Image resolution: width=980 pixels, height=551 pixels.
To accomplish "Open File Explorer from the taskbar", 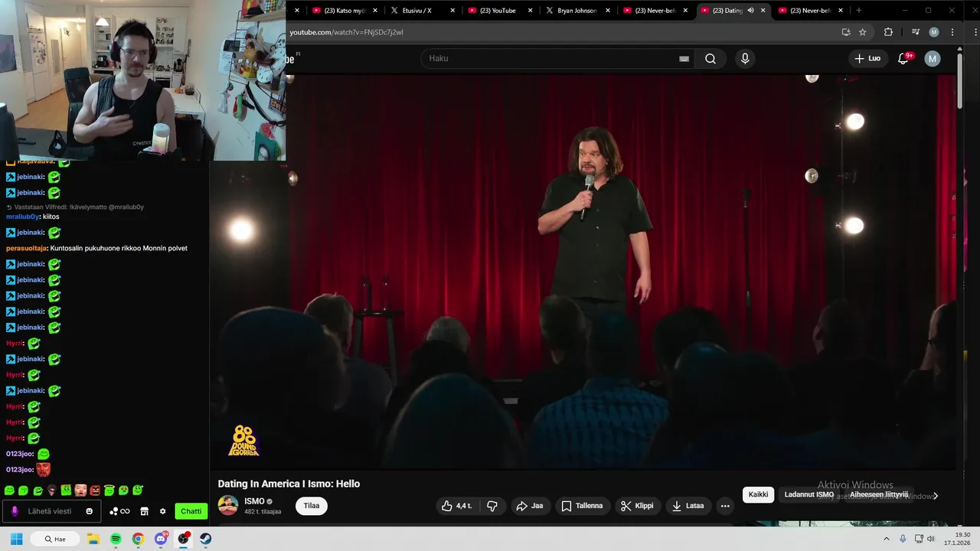I will tap(93, 539).
